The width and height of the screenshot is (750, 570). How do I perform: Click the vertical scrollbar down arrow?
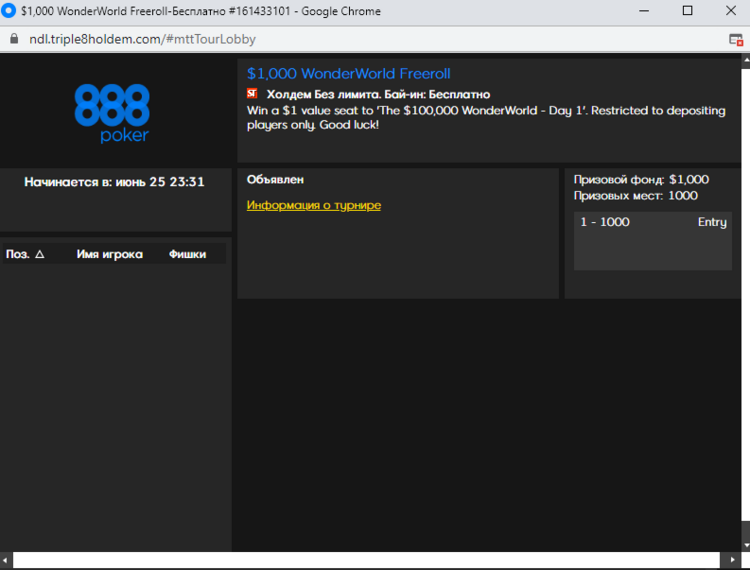(743, 543)
